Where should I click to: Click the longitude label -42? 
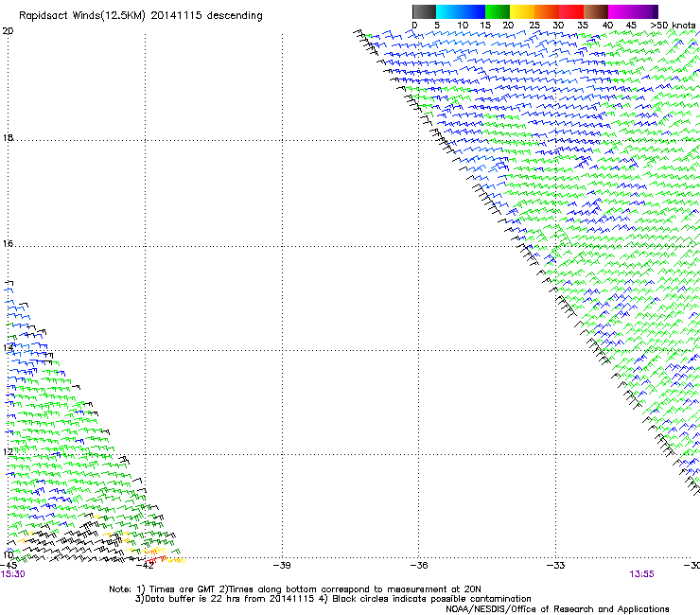click(x=145, y=565)
